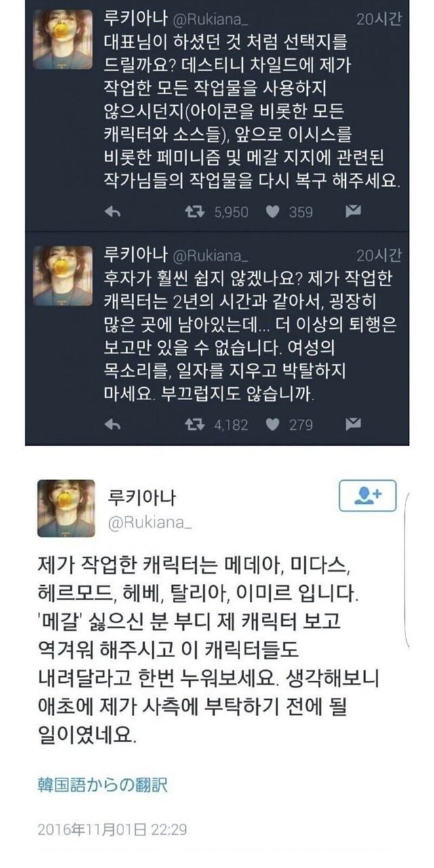Image resolution: width=434 pixels, height=868 pixels.
Task: Click the 20시간 timestamp on second tweet
Action: (x=378, y=254)
